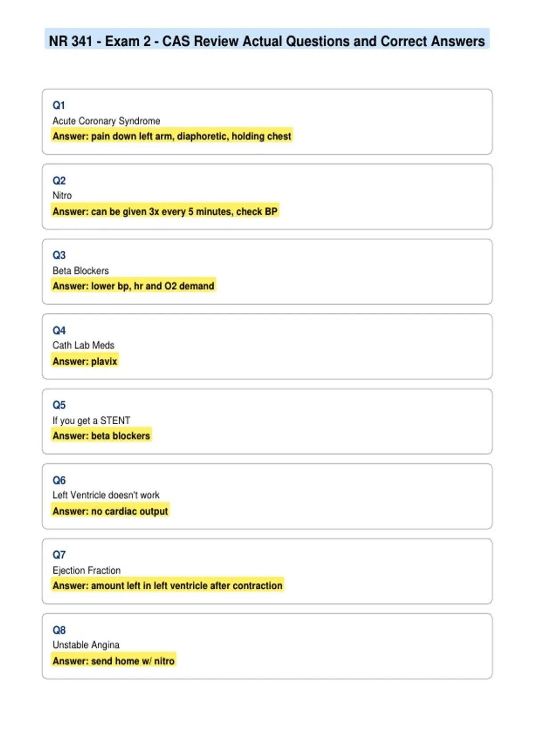Click the highlighted 'plavix' answer

(x=85, y=361)
